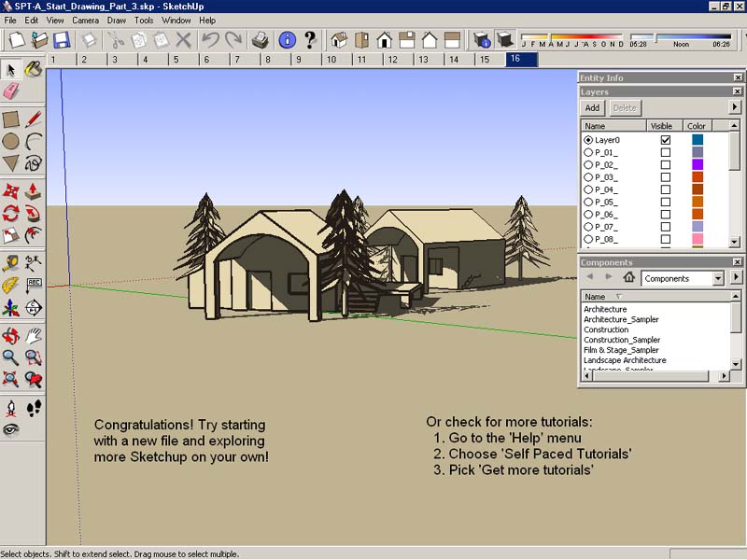Select Architecture in components list
The width and height of the screenshot is (747, 560).
(x=605, y=309)
